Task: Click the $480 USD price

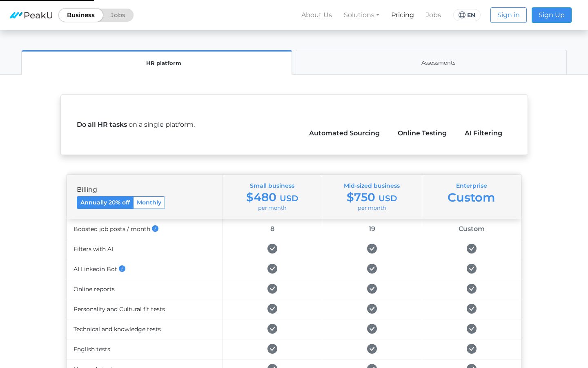Action: (272, 197)
